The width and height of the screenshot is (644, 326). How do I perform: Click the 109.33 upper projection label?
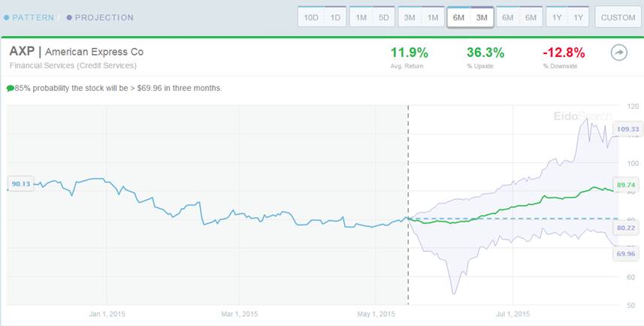tap(627, 129)
